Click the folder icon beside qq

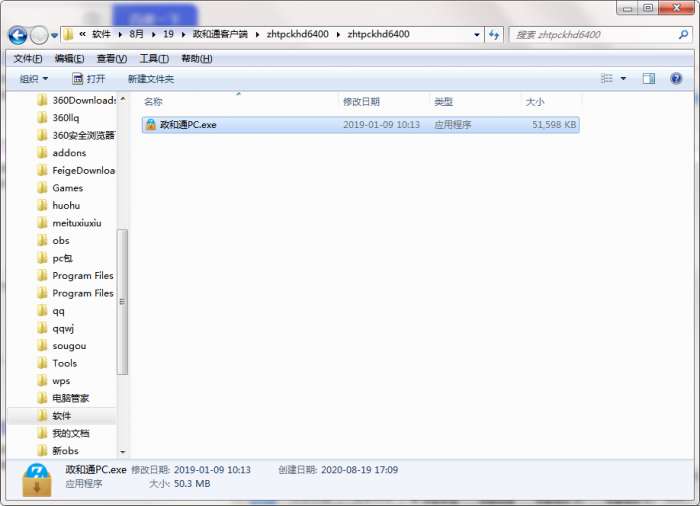click(x=42, y=311)
